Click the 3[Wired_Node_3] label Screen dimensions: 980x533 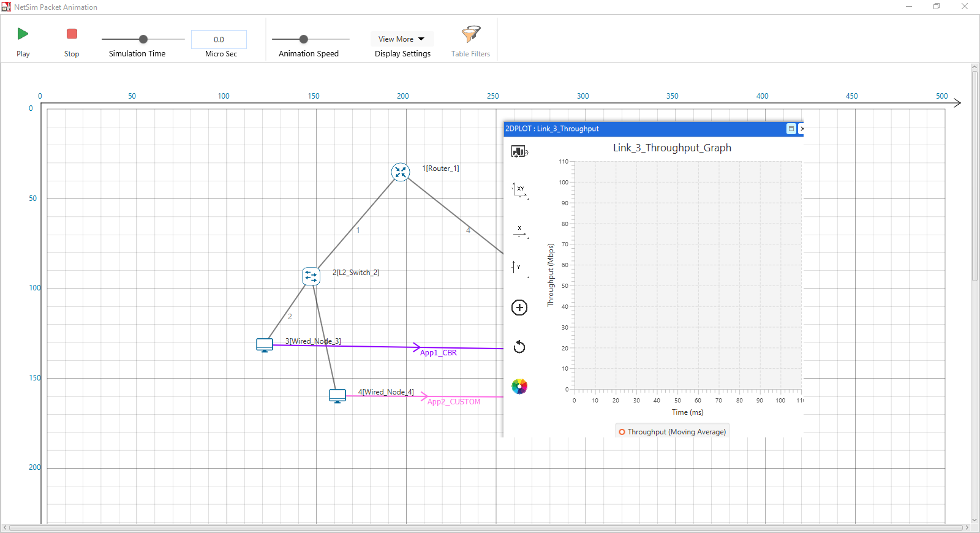click(313, 341)
